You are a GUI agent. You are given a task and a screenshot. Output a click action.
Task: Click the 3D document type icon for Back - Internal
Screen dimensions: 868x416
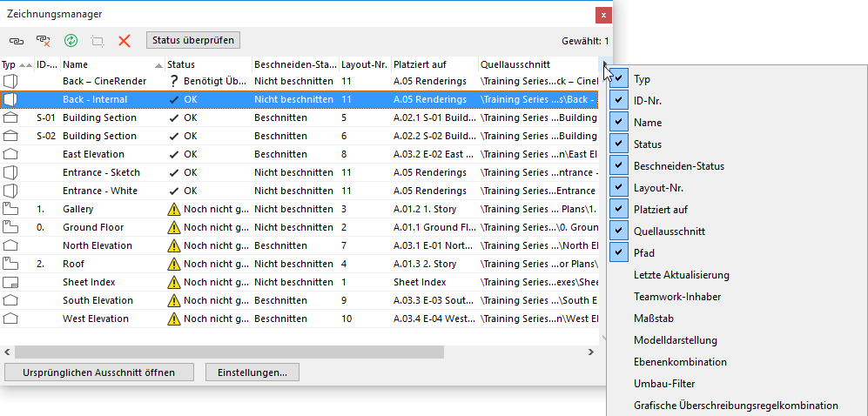pyautogui.click(x=10, y=99)
